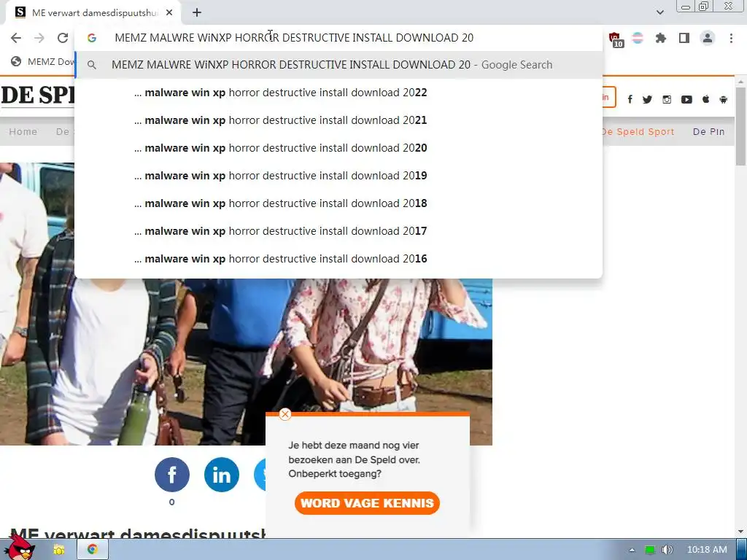Open a new tab with the plus button
Screen dimensions: 747x560
tap(197, 13)
